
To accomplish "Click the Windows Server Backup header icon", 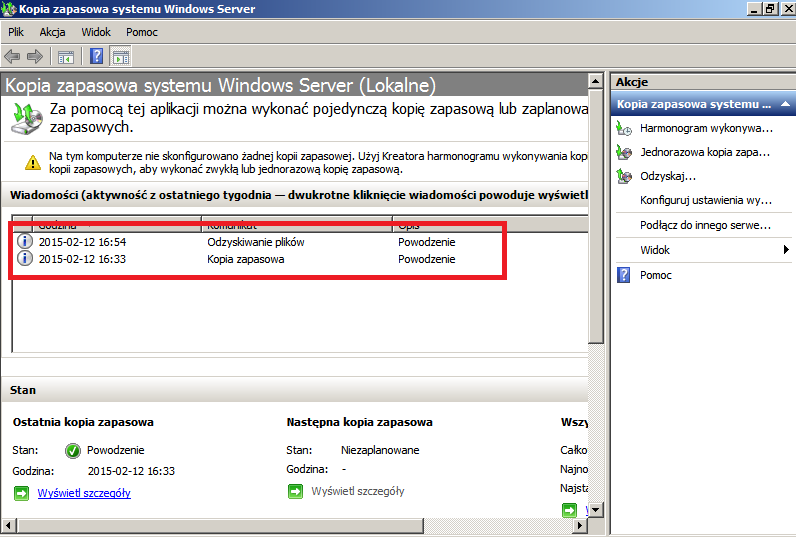I will tap(26, 118).
